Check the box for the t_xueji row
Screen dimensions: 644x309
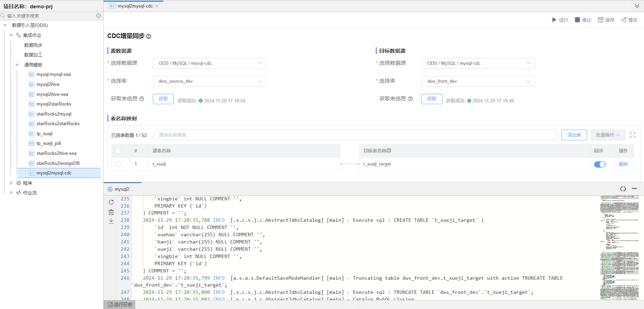pos(118,164)
